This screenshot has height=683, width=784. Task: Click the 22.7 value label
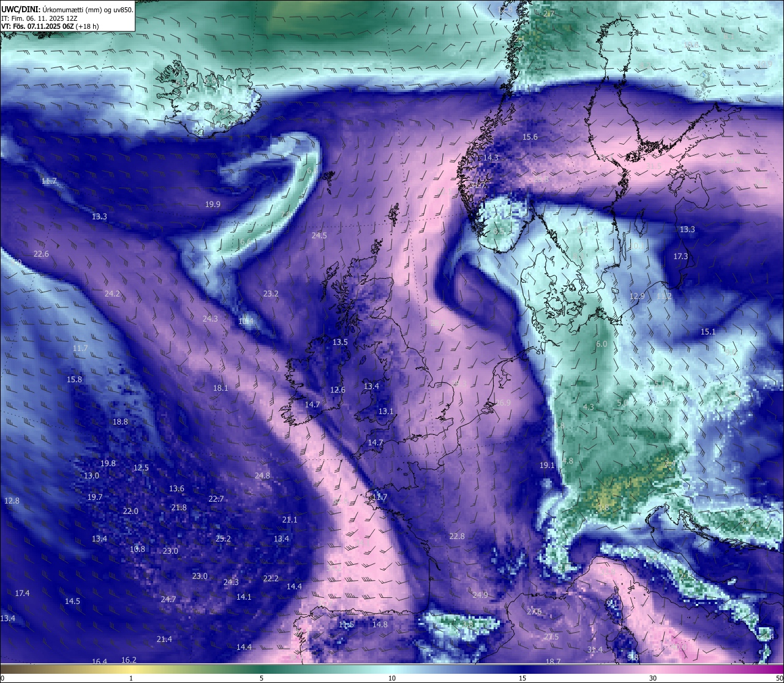click(x=216, y=499)
